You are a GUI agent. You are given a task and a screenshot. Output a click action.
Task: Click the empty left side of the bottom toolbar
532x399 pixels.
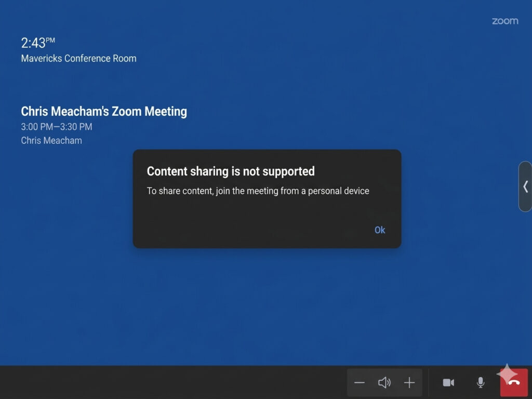coord(156,383)
